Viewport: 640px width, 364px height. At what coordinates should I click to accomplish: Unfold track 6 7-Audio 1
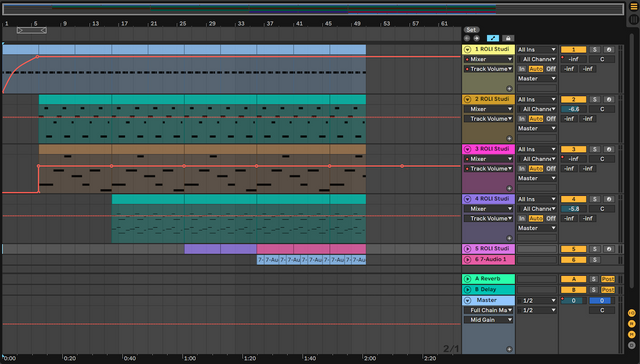coord(467,259)
